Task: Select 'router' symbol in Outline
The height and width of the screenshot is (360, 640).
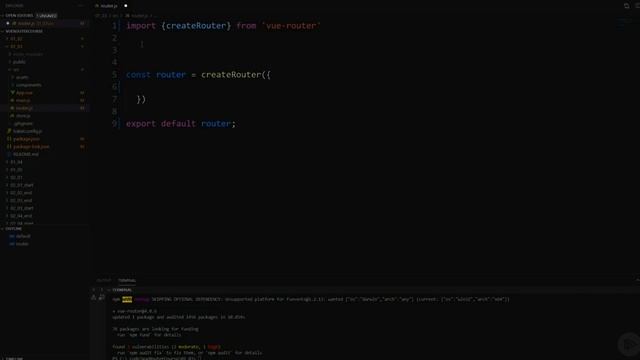Action: pos(22,244)
